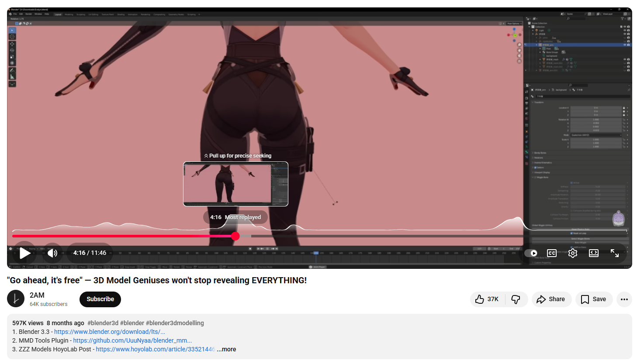
Task: Click the 597K views text
Action: pos(28,323)
